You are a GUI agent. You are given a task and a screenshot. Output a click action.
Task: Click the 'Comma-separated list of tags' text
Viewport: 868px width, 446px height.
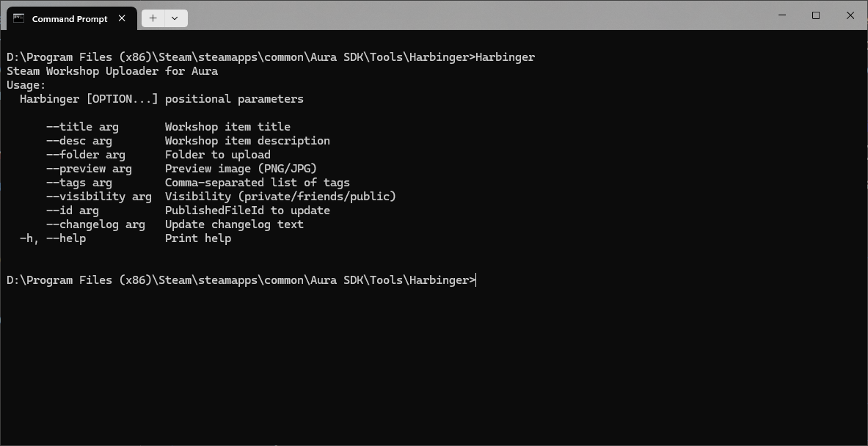258,183
